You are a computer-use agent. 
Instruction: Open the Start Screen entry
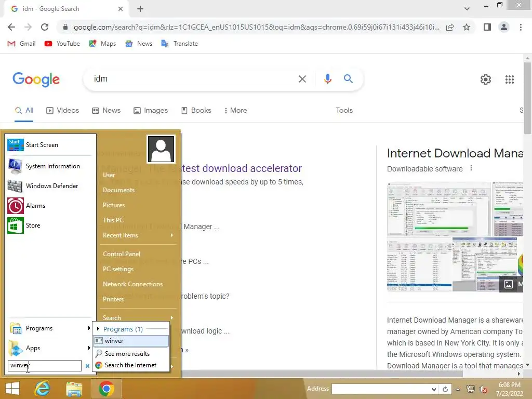coord(49,145)
